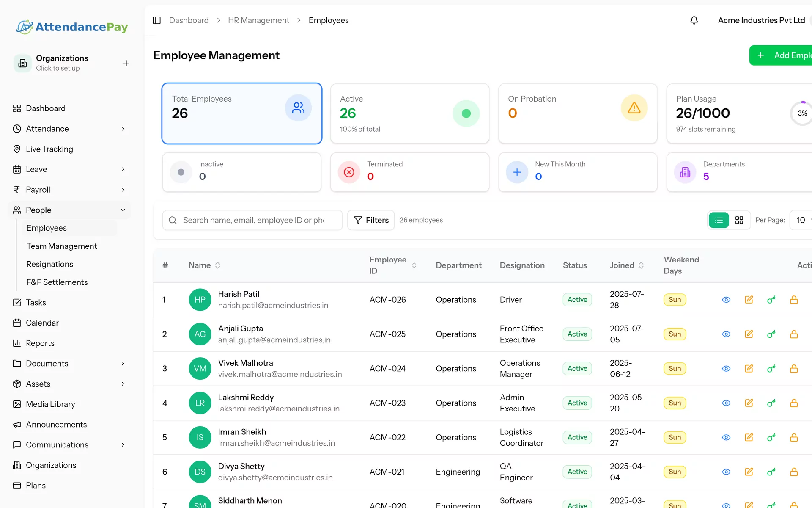Click the key icon for Harish Patil
The width and height of the screenshot is (812, 508).
point(771,300)
